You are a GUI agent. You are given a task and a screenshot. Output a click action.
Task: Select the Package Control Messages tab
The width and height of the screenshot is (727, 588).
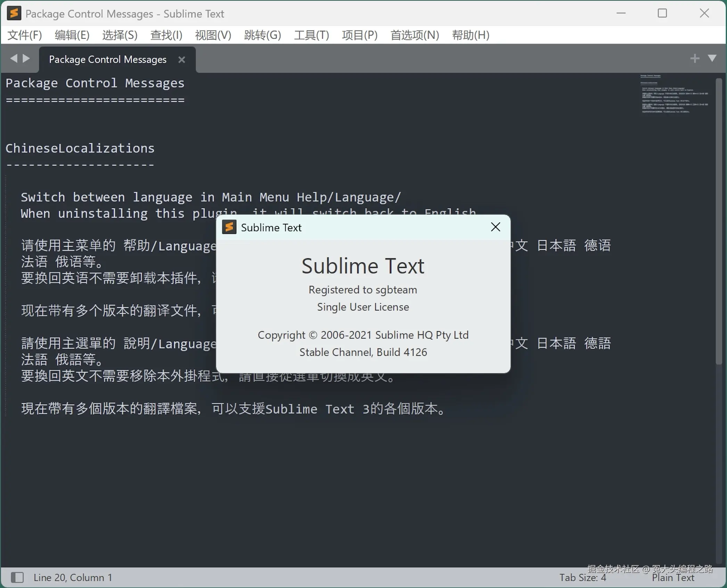[107, 59]
